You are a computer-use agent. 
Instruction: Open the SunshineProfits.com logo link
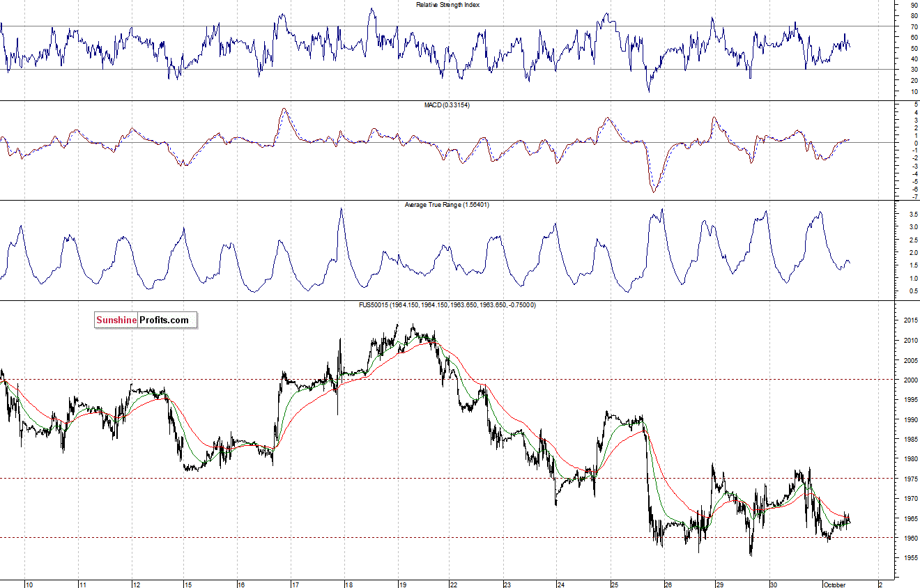[x=146, y=320]
